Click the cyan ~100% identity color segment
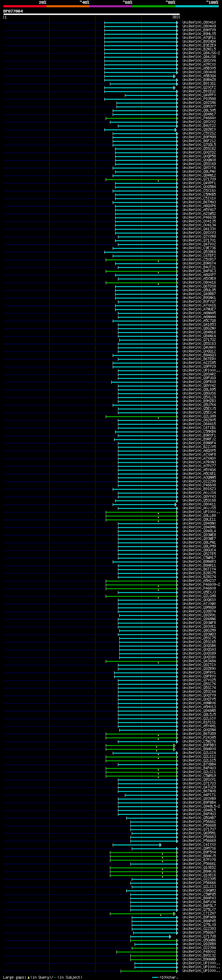The image size is (222, 980). pyautogui.click(x=197, y=7)
